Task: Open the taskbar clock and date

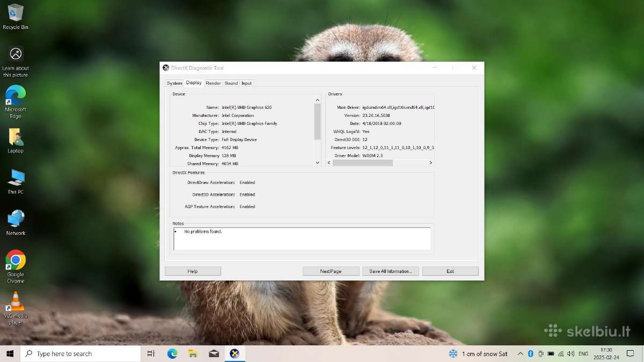Action: tap(606, 353)
